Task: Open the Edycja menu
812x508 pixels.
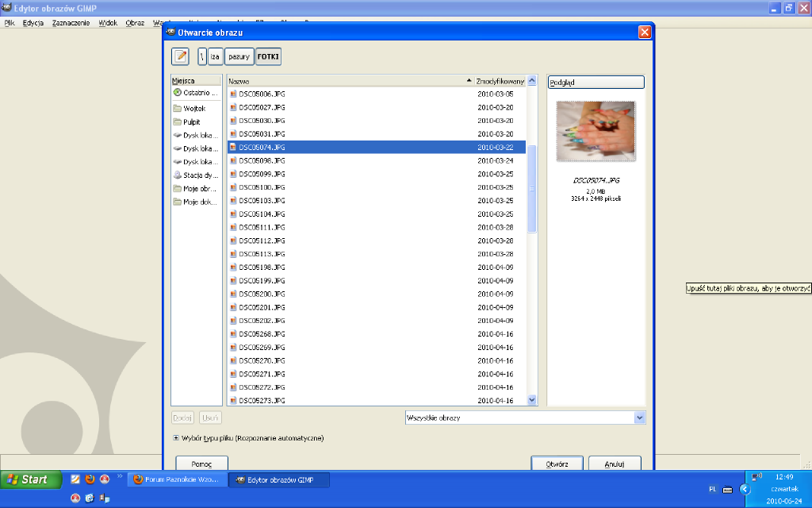Action: pos(33,23)
